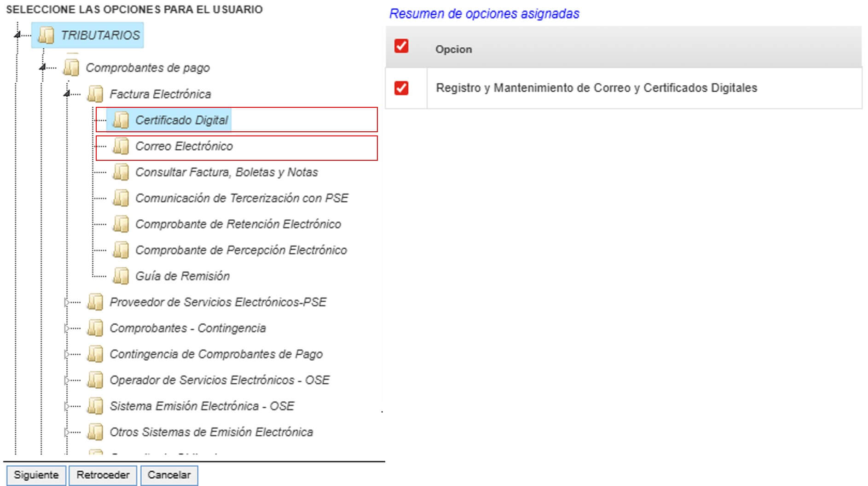Image resolution: width=868 pixels, height=486 pixels.
Task: Collapse the TRIBUTARIOS tree node arrow
Action: pyautogui.click(x=17, y=35)
